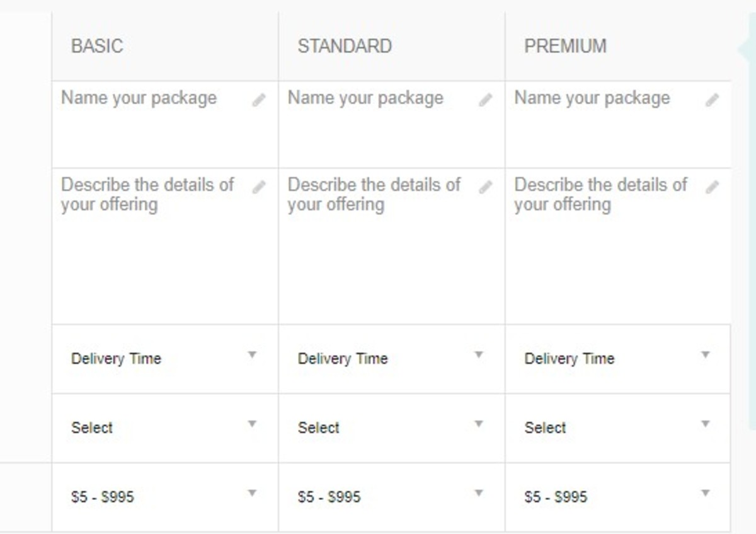
Task: Open the Premium Delivery Time dropdown
Action: [x=617, y=358]
